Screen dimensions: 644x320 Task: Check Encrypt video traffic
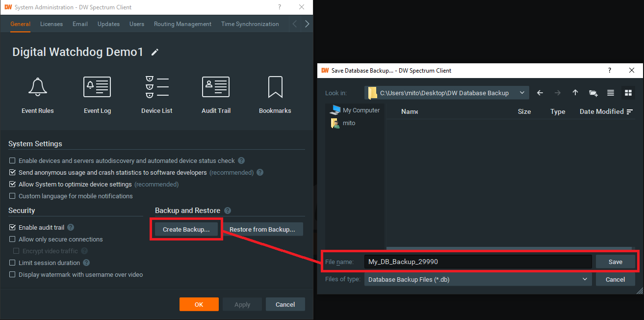pyautogui.click(x=16, y=251)
